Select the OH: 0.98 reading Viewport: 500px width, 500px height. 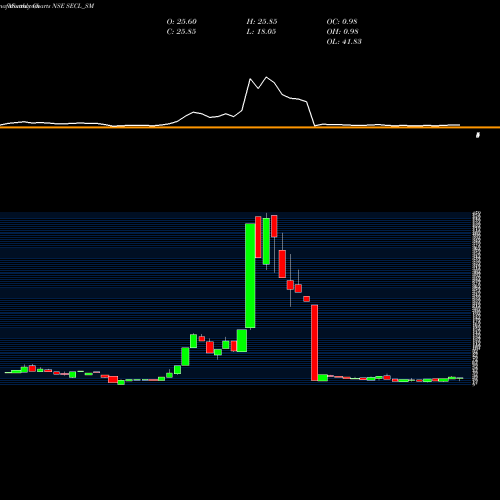pyautogui.click(x=343, y=32)
